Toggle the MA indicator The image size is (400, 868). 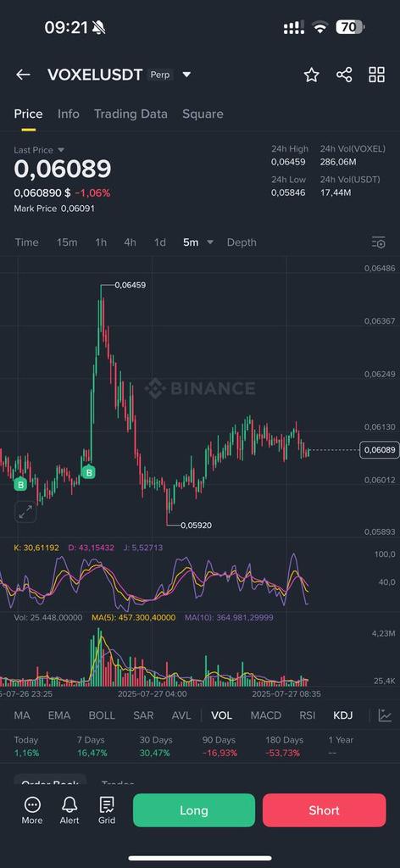click(22, 715)
